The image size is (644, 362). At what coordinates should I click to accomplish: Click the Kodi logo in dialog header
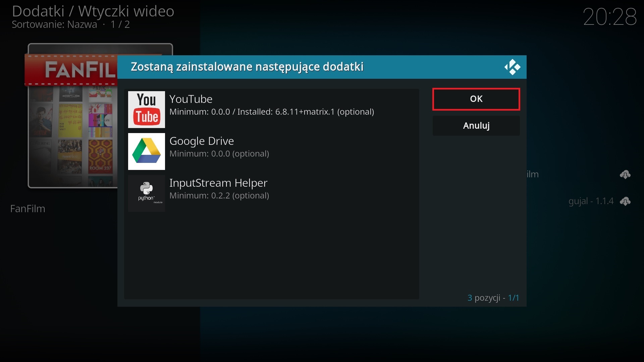513,67
